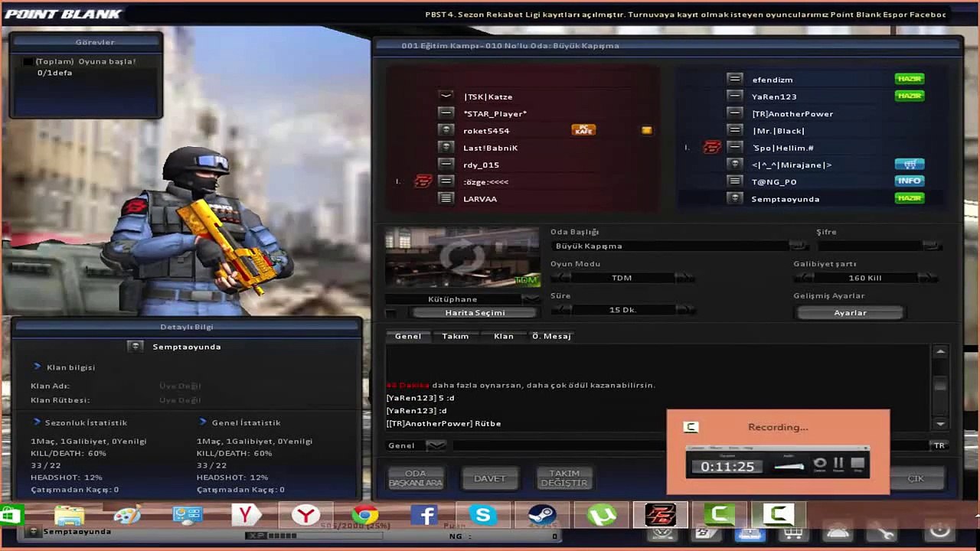Viewport: 980px width, 551px height.
Task: Open uTorrent from the taskbar
Action: (x=601, y=515)
